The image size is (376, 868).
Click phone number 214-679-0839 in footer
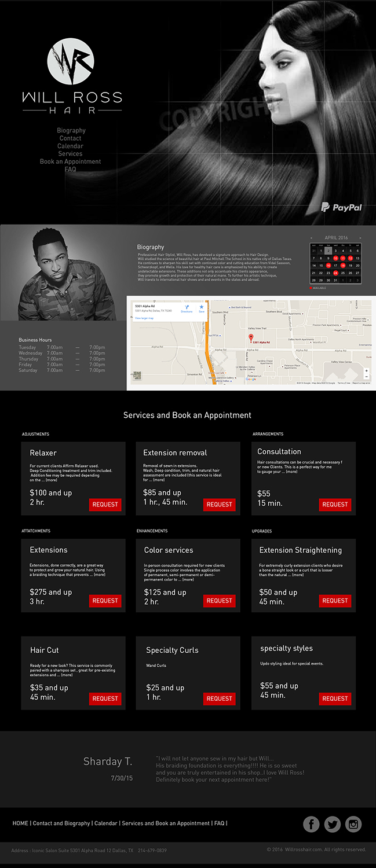click(x=152, y=851)
